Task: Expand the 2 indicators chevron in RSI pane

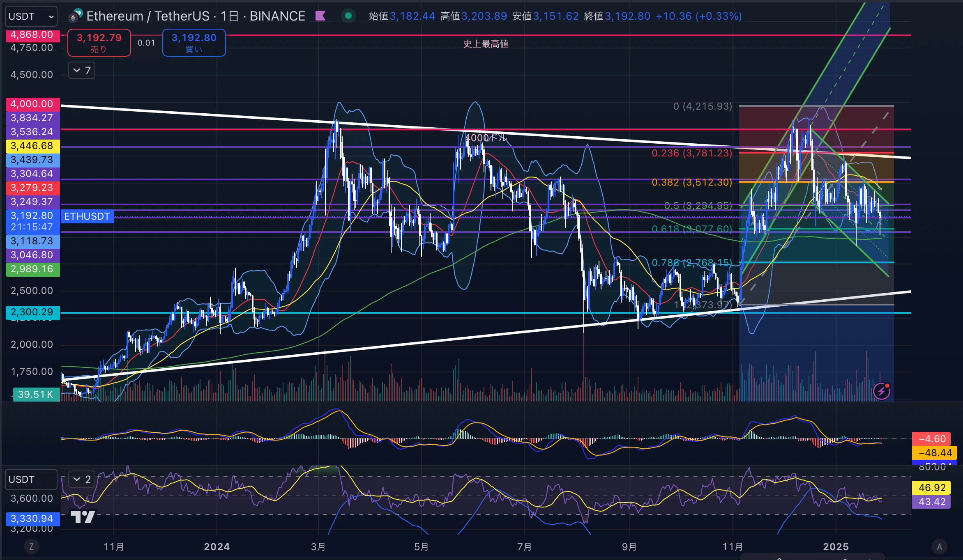Action: (82, 479)
